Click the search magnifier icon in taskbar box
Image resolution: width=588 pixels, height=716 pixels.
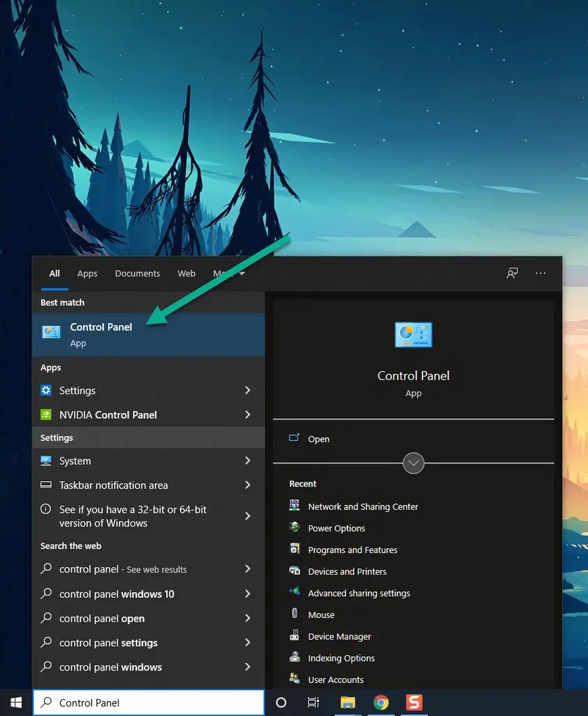46,702
